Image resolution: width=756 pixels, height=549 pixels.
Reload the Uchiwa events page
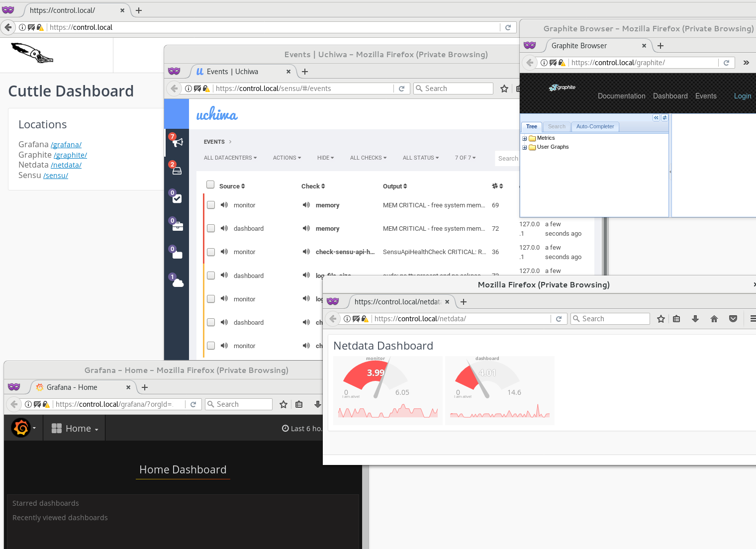point(401,89)
